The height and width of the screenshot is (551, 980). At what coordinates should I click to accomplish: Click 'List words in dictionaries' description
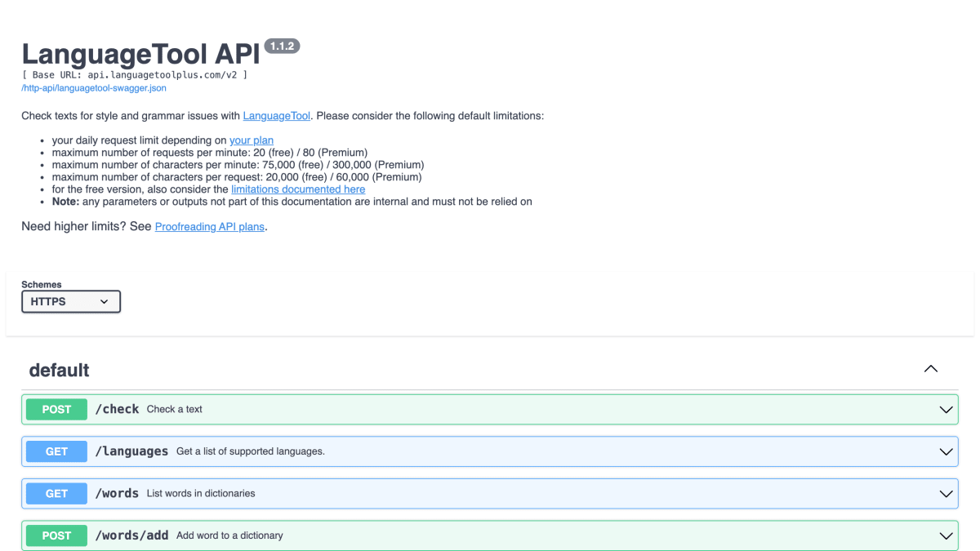201,493
